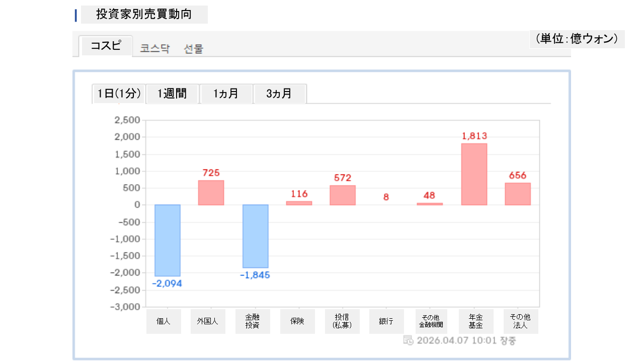Click the 個人 category label

point(164,321)
